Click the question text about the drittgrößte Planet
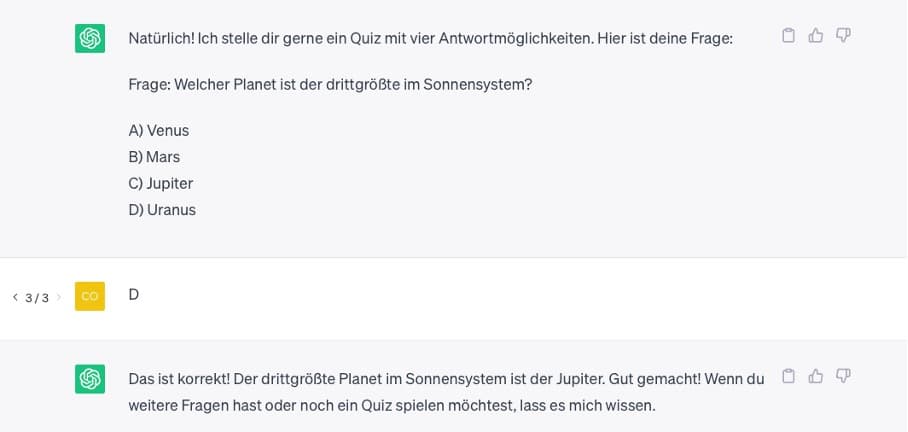This screenshot has height=432, width=908. [x=330, y=85]
